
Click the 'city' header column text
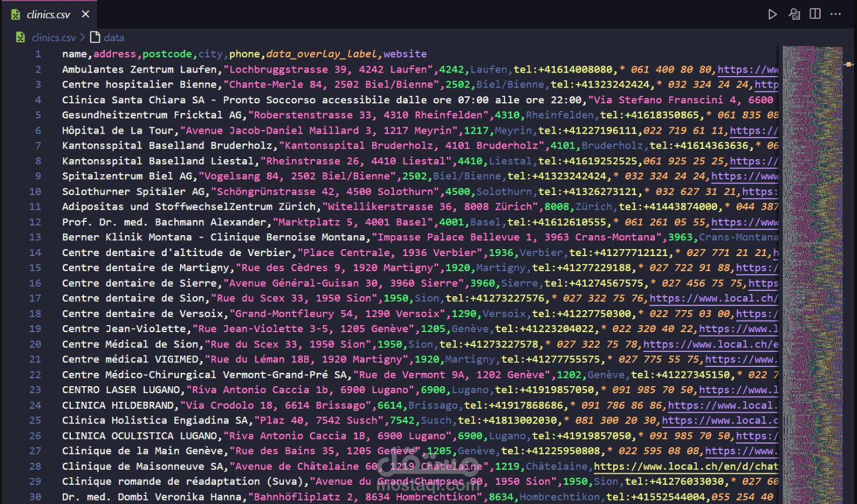click(x=211, y=54)
